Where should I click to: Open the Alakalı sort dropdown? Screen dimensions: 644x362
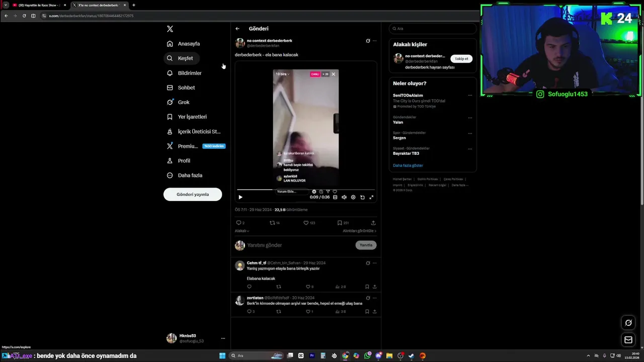[242, 231]
